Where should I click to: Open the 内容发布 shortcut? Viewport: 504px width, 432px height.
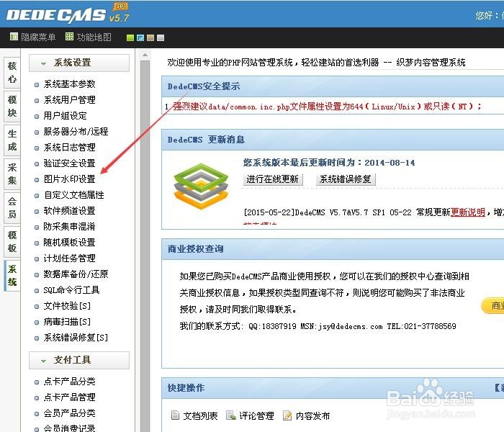tap(306, 416)
